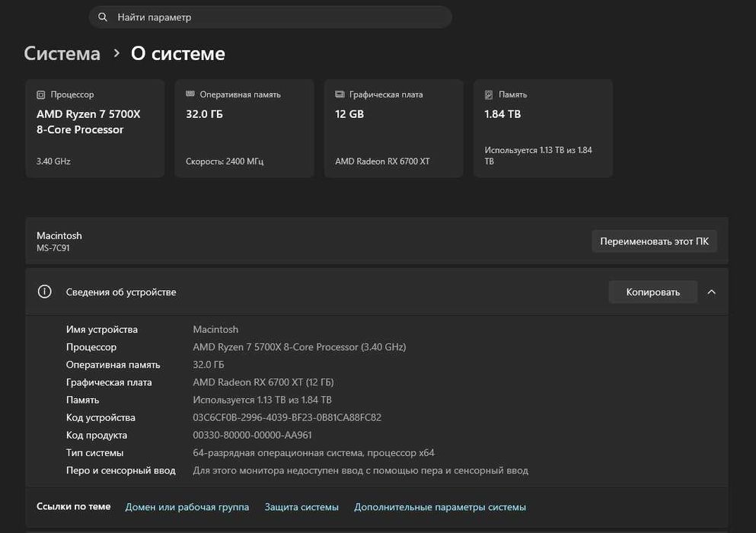
Task: Click 'Код устройства' label
Action: point(100,417)
